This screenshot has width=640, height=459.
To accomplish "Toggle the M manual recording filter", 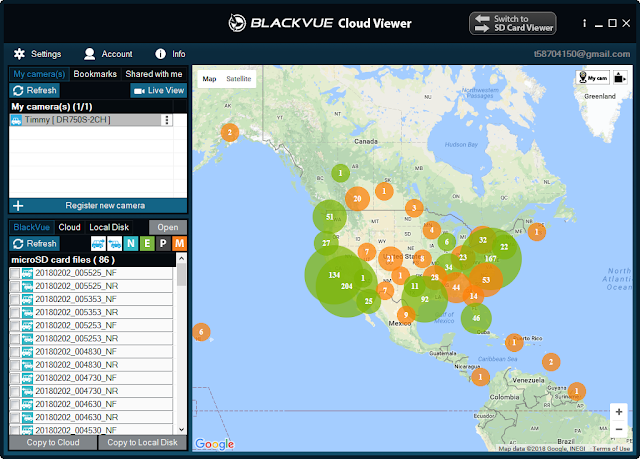I will (x=179, y=244).
